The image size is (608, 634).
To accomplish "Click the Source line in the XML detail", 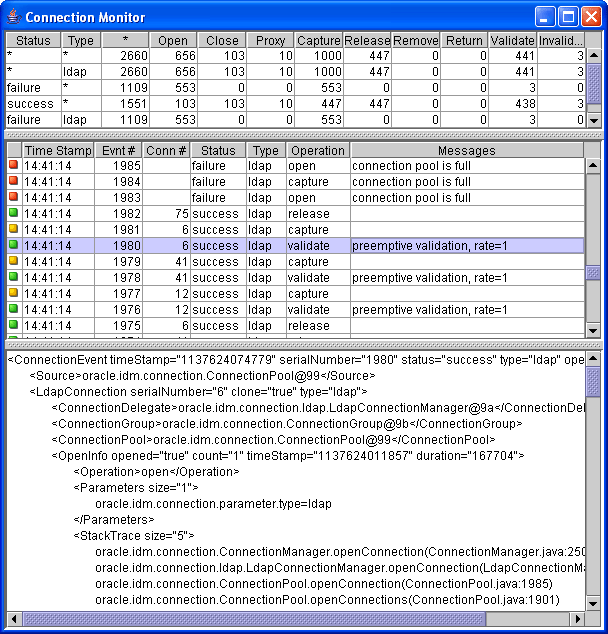I will point(202,376).
